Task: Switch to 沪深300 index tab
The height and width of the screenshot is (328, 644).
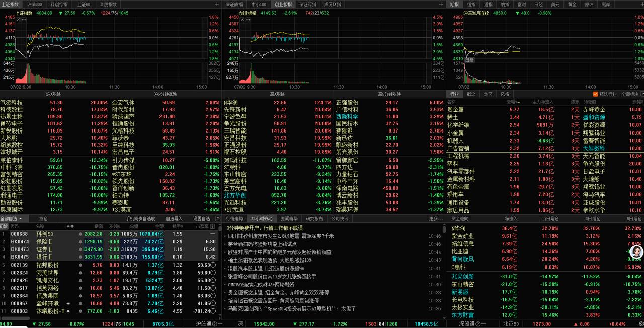Action: (x=35, y=4)
